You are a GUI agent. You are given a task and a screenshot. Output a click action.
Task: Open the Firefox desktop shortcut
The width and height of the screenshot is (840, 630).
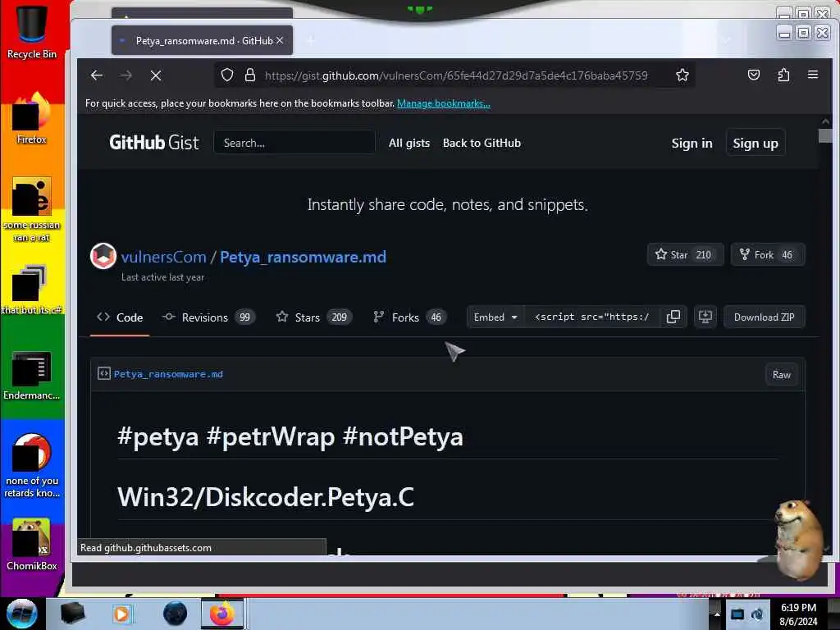(x=32, y=118)
